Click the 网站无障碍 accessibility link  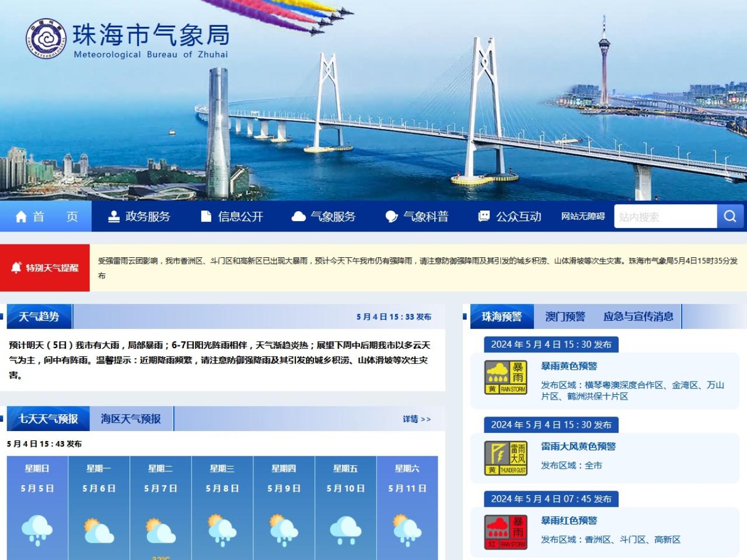click(x=583, y=216)
